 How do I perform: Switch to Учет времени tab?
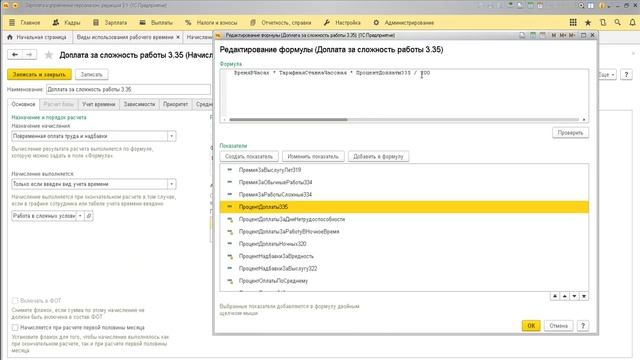pos(99,104)
